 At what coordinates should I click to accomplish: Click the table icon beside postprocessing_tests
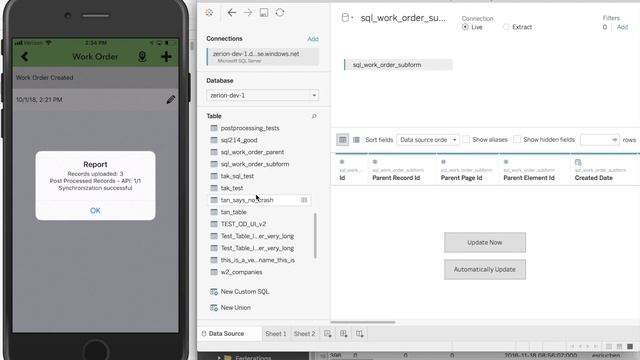pos(214,128)
